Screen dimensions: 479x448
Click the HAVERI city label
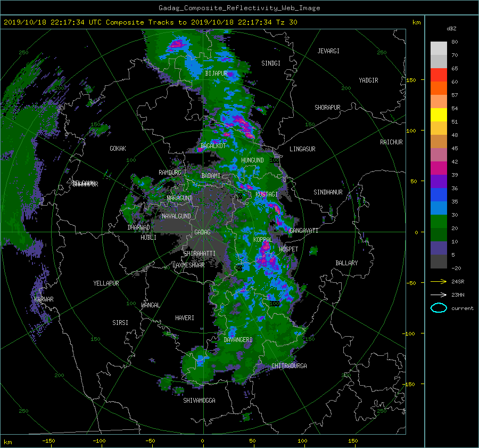tap(185, 318)
